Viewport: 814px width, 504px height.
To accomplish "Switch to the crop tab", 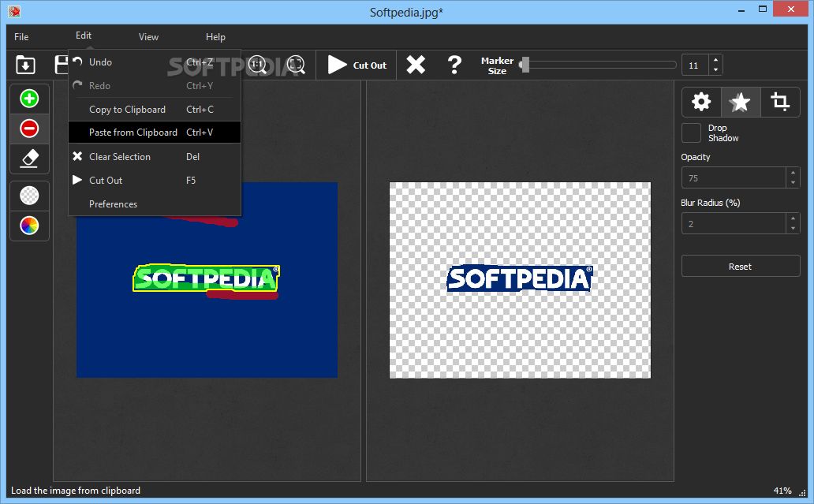I will (780, 102).
